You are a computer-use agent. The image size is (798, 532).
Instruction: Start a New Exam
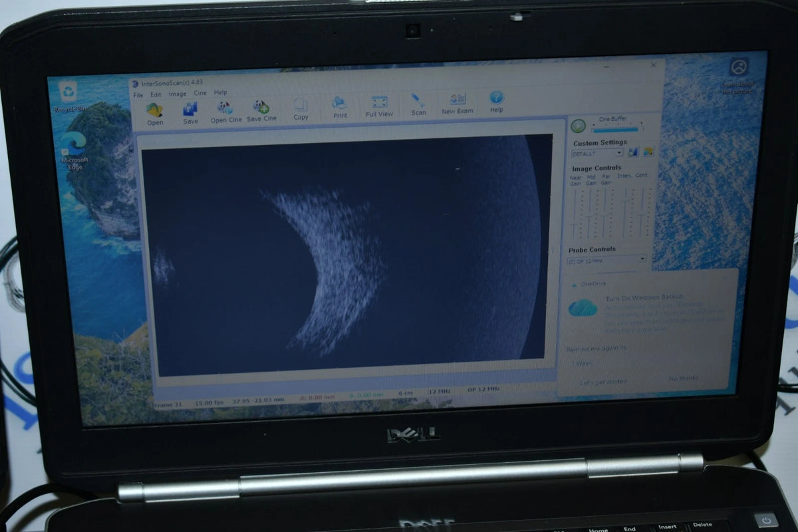[458, 104]
